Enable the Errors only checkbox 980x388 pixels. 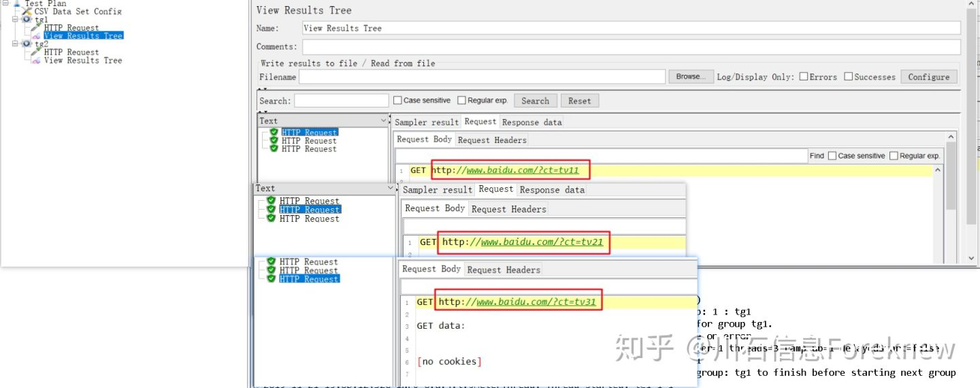(x=804, y=76)
